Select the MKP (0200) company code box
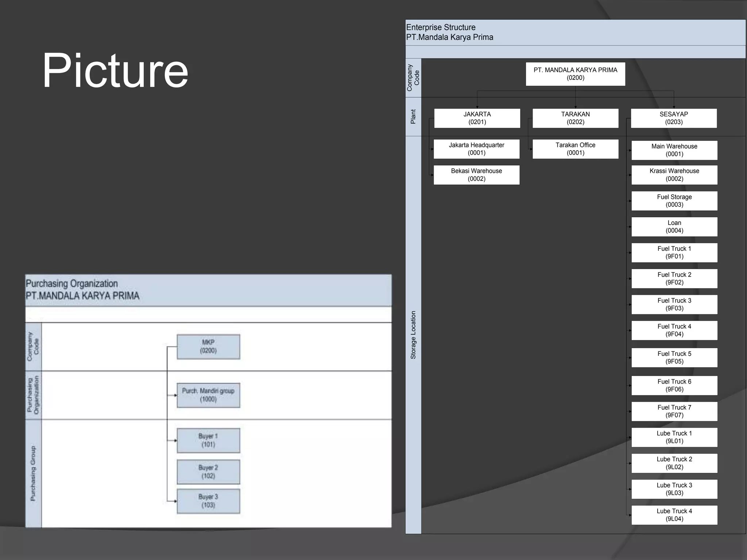 [208, 347]
